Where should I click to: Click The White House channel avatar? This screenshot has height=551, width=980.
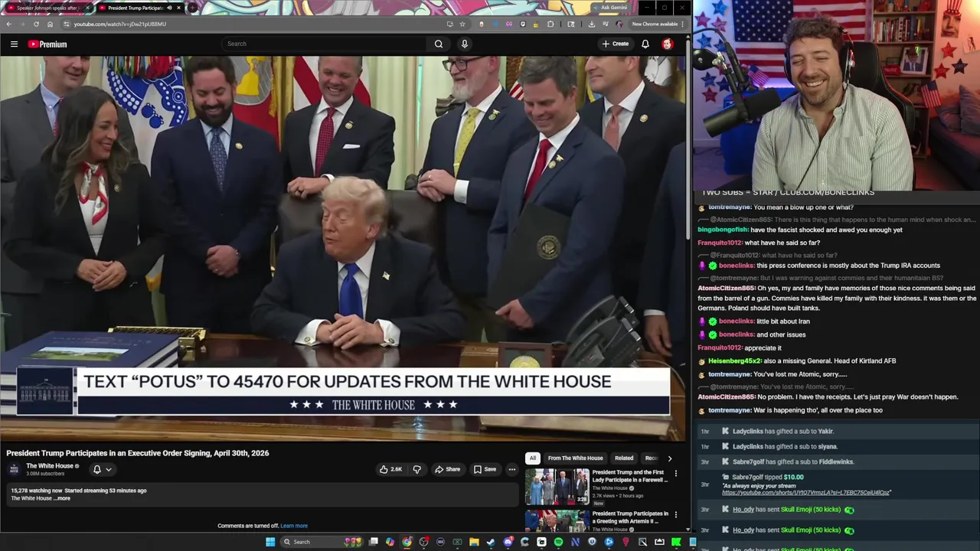click(14, 468)
